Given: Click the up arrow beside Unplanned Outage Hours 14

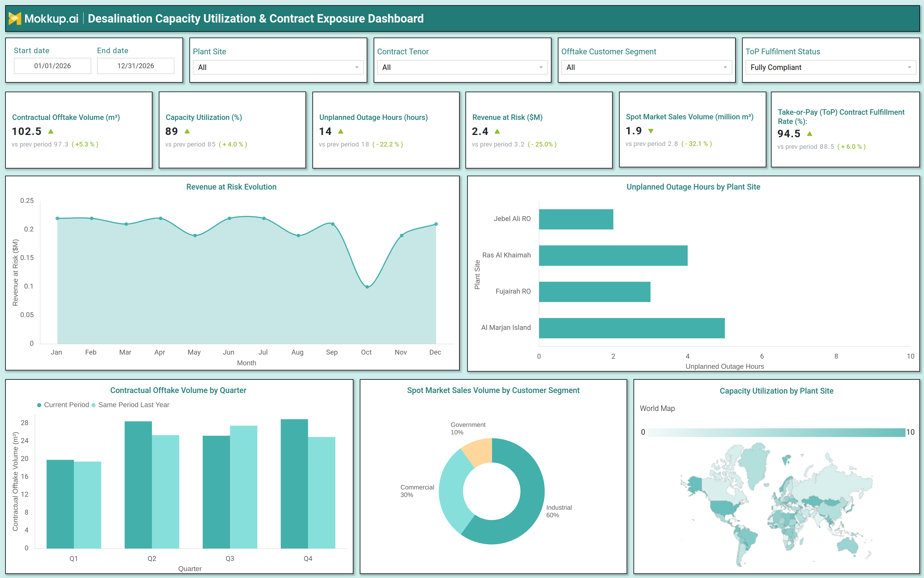Looking at the screenshot, I should coord(341,131).
